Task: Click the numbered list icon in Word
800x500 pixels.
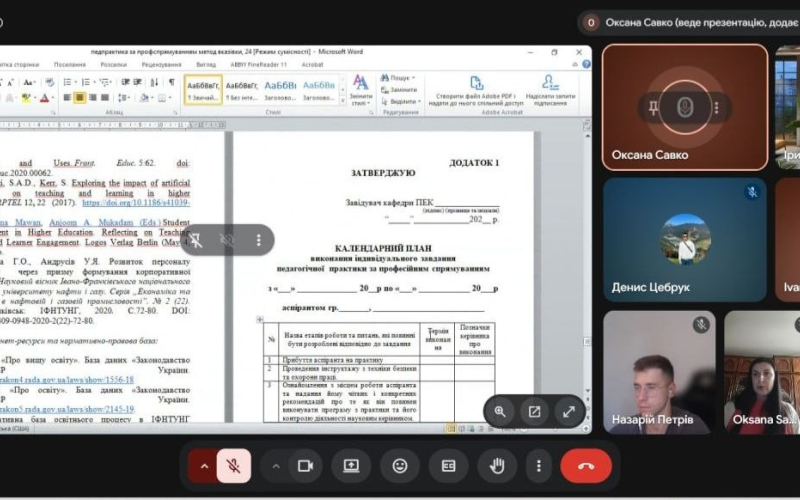Action: point(87,82)
